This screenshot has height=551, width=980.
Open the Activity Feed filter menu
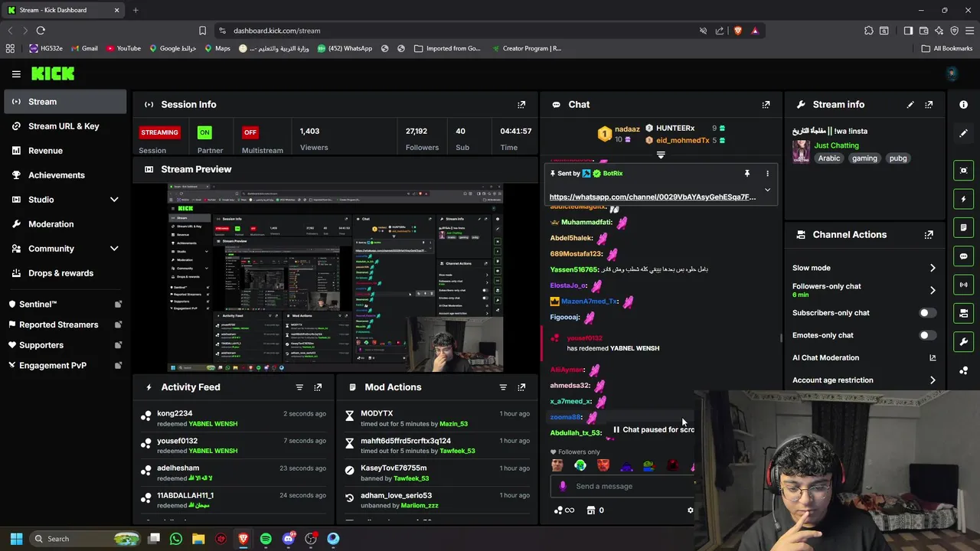pos(299,387)
